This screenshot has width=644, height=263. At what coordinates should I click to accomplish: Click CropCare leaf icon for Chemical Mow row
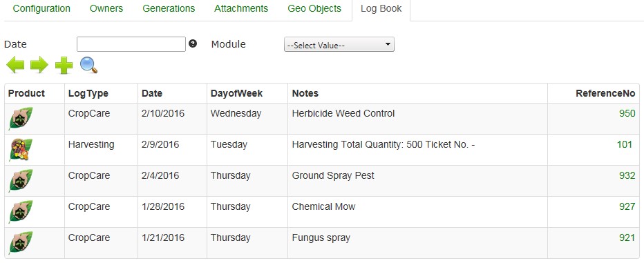[21, 212]
